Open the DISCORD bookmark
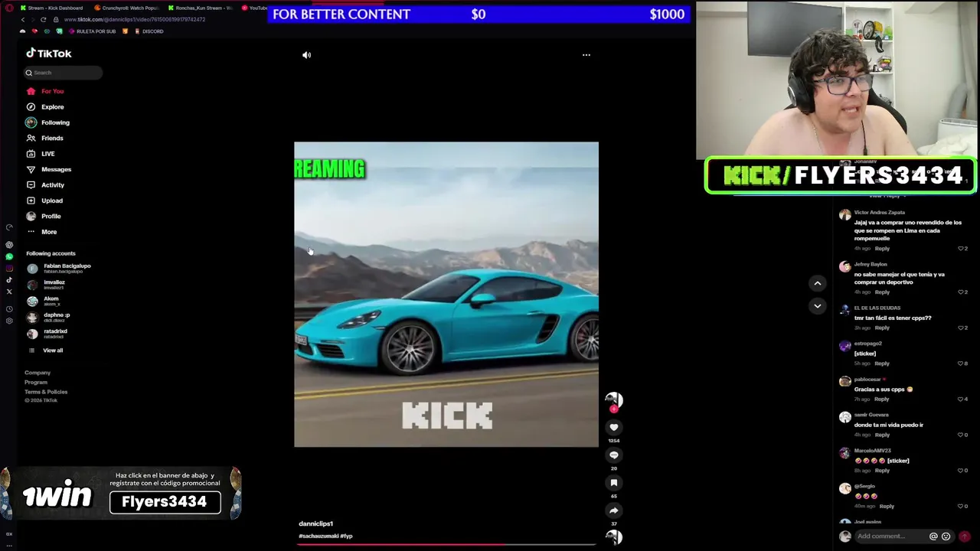The width and height of the screenshot is (980, 551). (x=149, y=31)
